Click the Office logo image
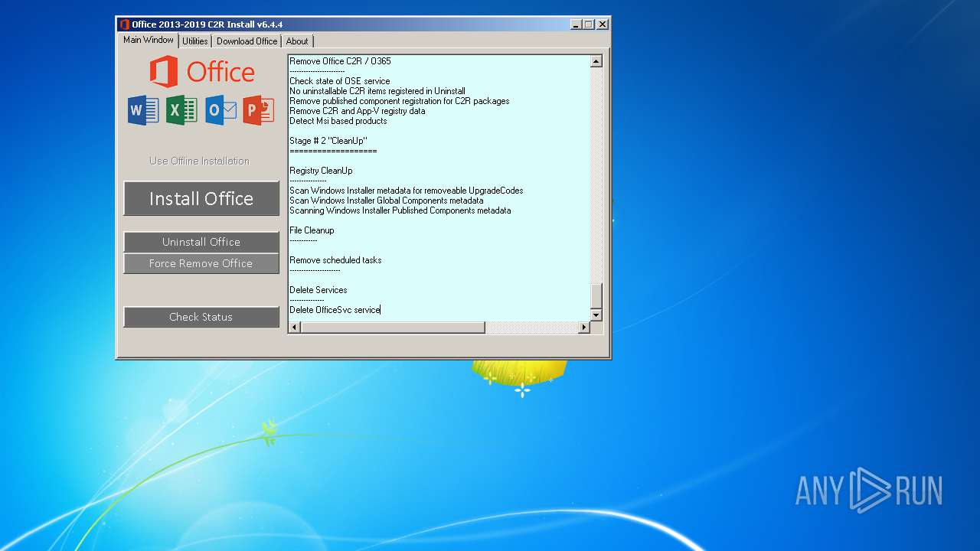980x551 pixels. point(202,72)
